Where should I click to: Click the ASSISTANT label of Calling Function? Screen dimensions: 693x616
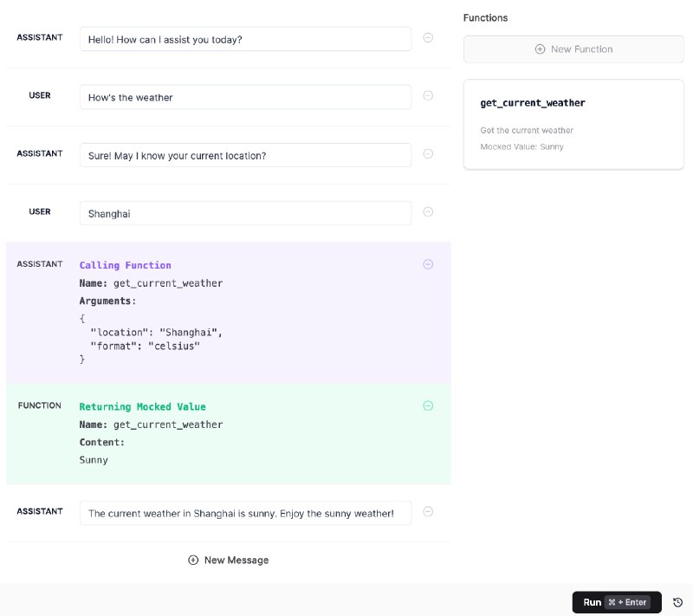[x=40, y=264]
